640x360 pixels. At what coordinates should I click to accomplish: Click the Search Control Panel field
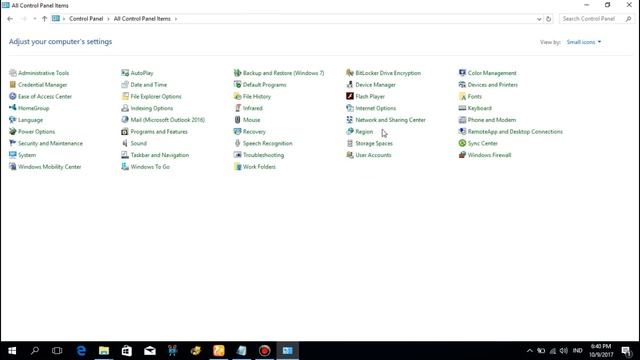pos(597,19)
